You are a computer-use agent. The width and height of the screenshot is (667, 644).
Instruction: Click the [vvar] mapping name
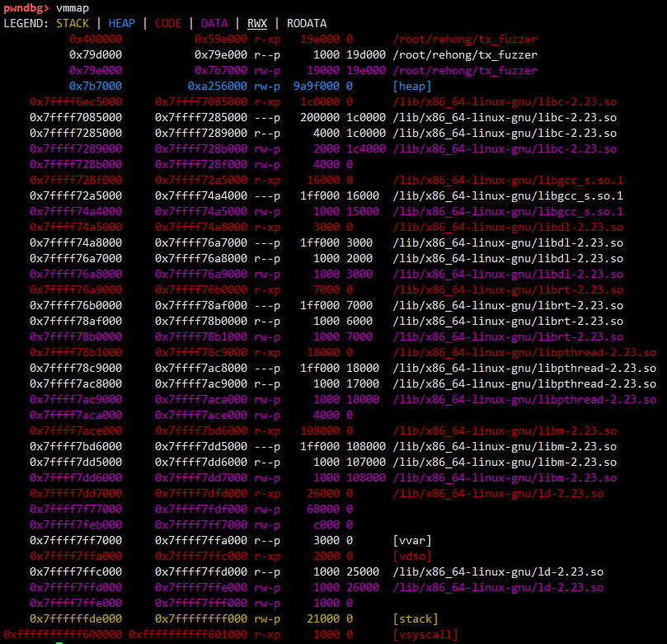[x=412, y=541]
